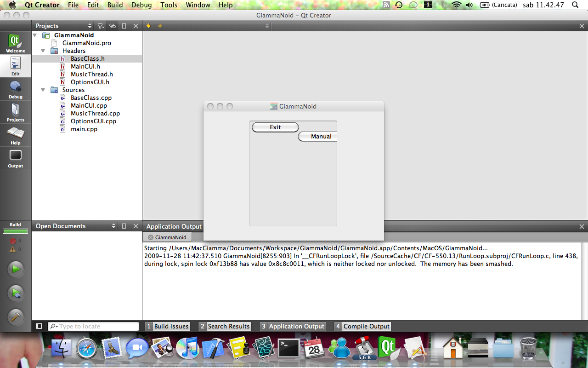Close the Open Documents panel
Screen dimensions: 588x368
pos(136,226)
